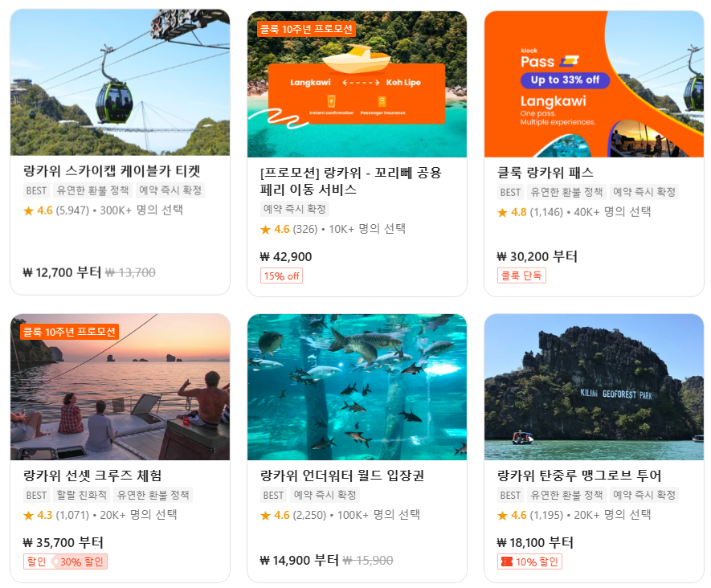The height and width of the screenshot is (588, 711).
Task: Click the 15% off discount tag
Action: click(282, 276)
